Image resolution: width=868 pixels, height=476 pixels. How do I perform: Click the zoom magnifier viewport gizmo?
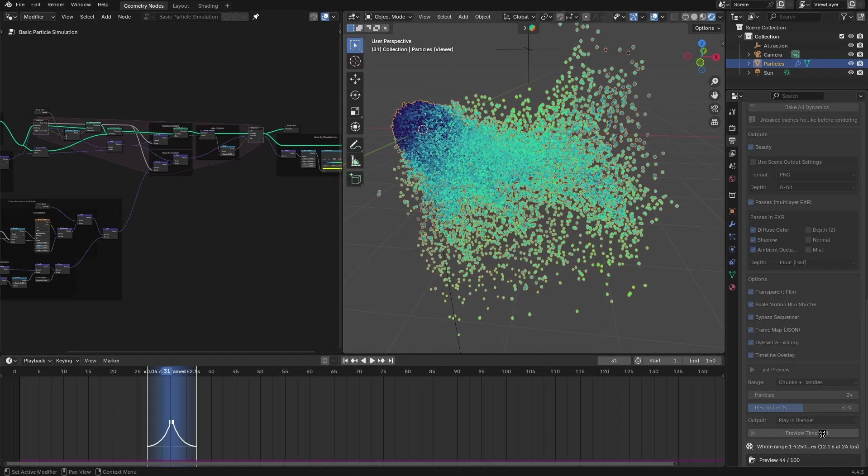(715, 81)
